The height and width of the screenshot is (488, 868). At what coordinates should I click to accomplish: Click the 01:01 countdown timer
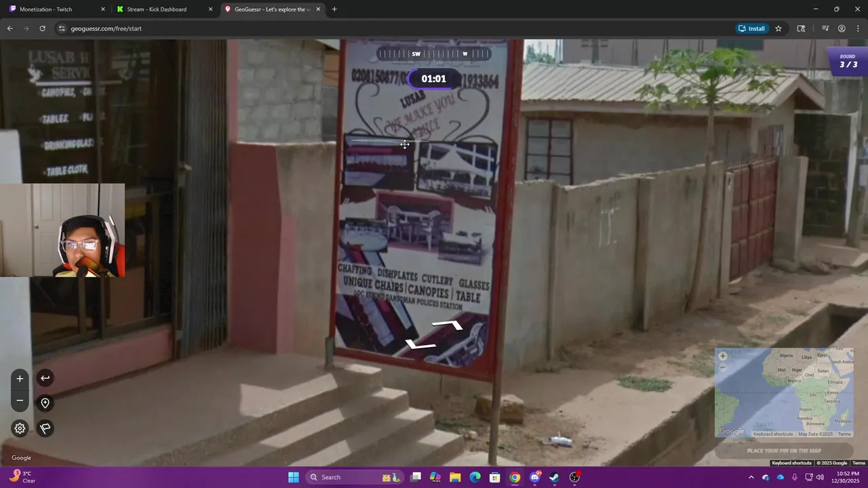coord(434,79)
